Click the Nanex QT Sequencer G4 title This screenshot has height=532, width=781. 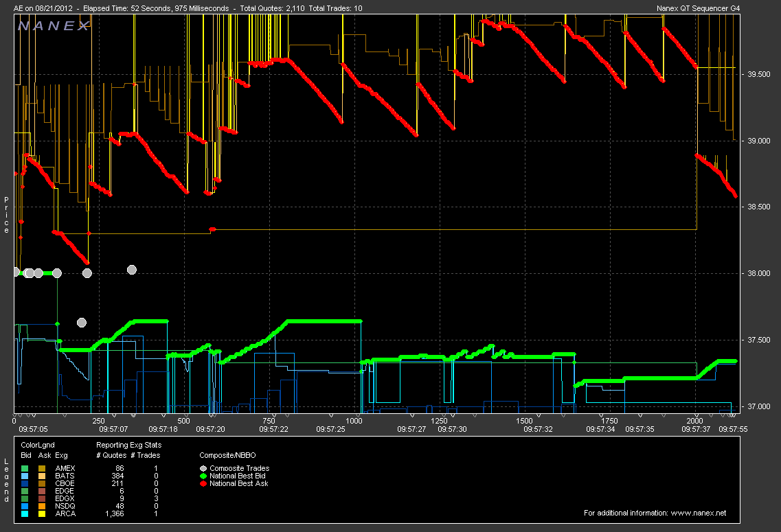(x=699, y=8)
